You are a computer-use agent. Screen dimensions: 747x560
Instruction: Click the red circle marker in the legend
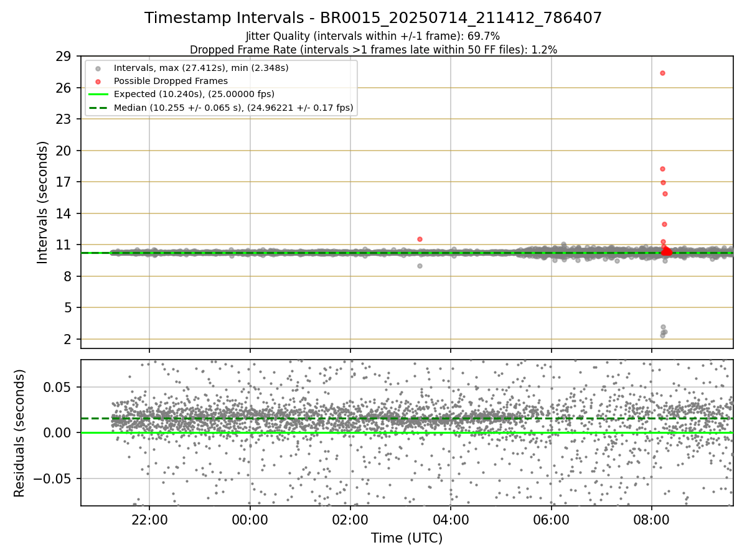tap(98, 82)
